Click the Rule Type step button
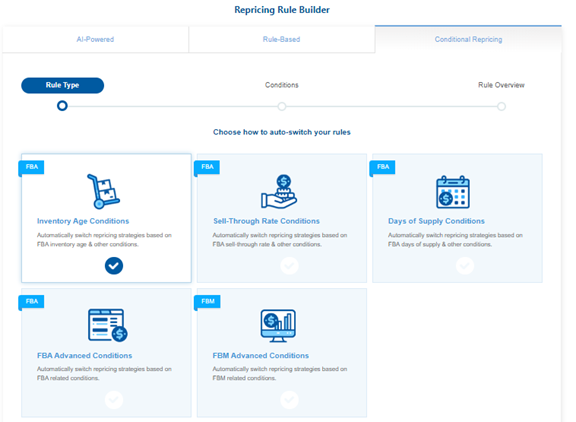The height and width of the screenshot is (422, 576). pos(62,85)
